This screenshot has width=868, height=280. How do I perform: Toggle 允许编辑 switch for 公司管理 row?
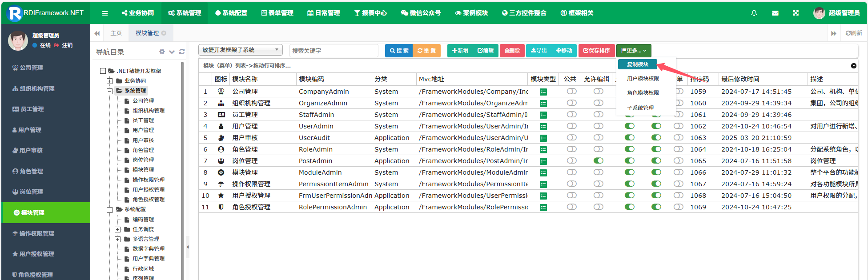pos(599,91)
